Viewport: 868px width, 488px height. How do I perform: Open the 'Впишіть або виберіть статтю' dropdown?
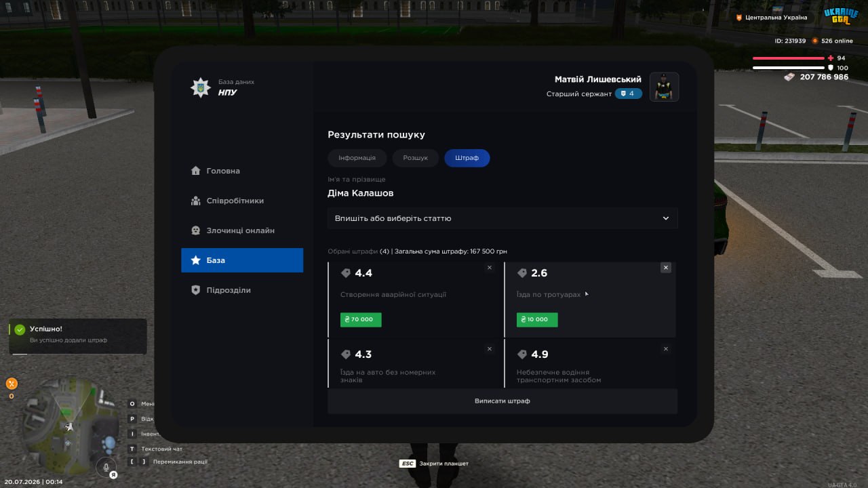[x=502, y=218]
